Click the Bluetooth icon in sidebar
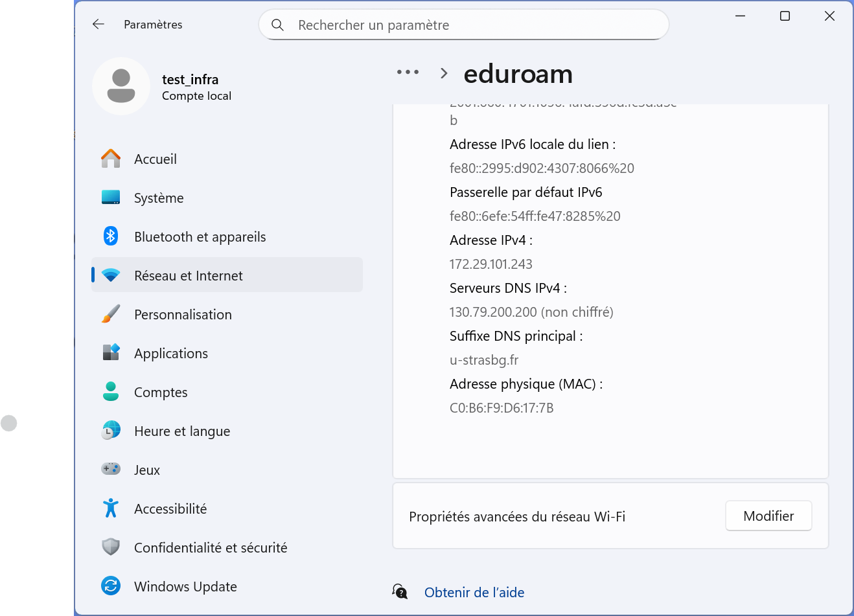This screenshot has height=616, width=854. (x=111, y=236)
